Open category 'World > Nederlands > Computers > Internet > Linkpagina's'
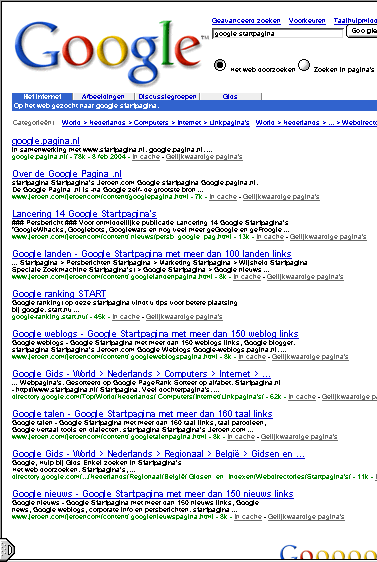The height and width of the screenshot is (562, 377). point(156,123)
